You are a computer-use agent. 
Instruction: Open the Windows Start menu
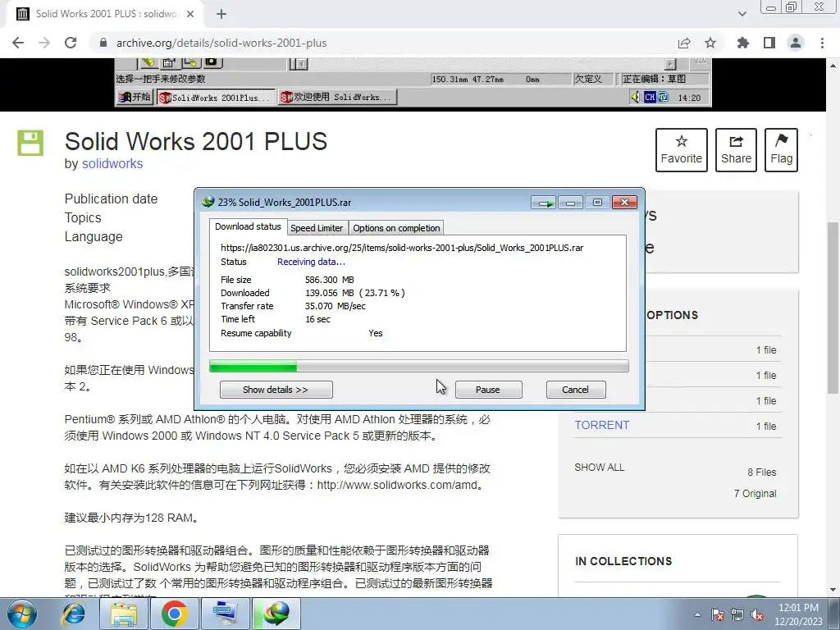point(22,614)
